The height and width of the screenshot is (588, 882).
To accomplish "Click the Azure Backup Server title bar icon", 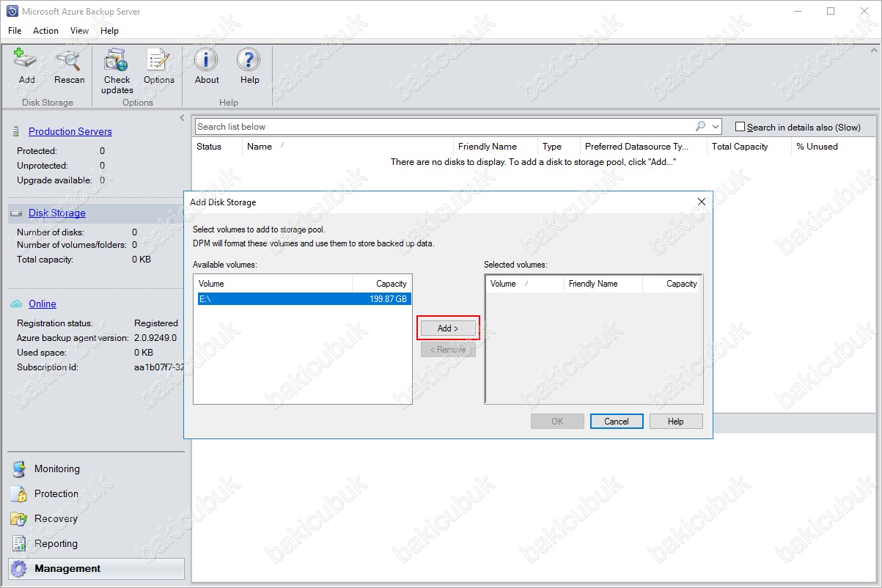I will tap(12, 12).
